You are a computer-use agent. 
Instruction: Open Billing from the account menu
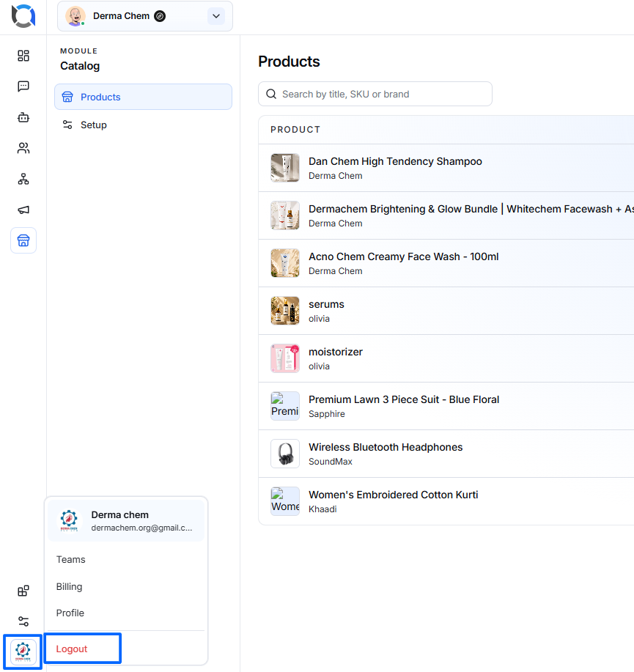[69, 586]
